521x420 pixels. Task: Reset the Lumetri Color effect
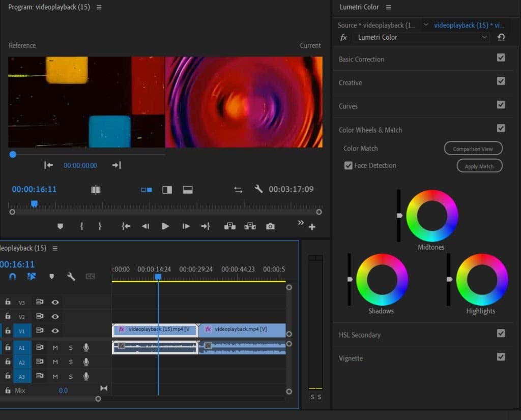[x=501, y=37]
